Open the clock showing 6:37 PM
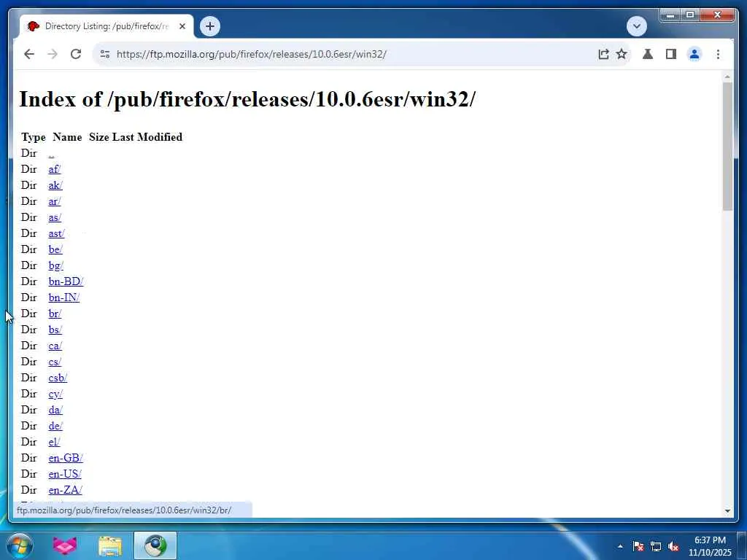Screen dimensions: 747x560 pos(709,546)
